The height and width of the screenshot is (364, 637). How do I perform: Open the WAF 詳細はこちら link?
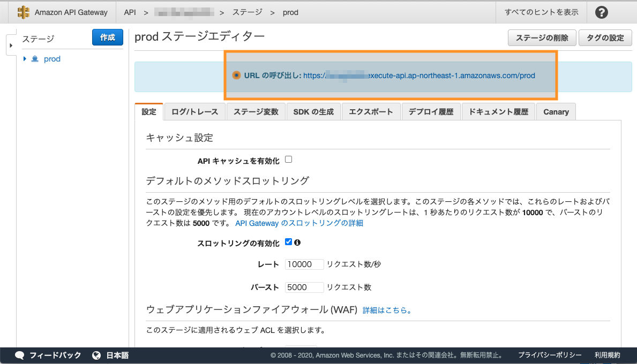pyautogui.click(x=388, y=310)
